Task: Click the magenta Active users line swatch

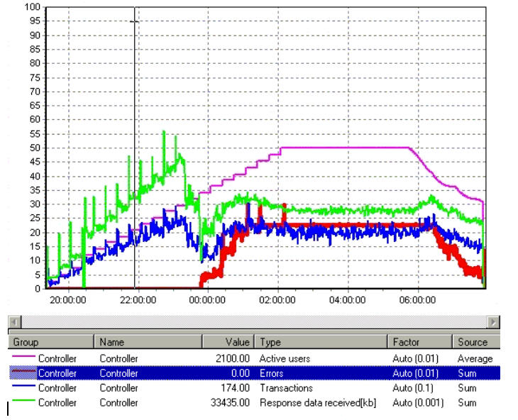Action: (x=22, y=359)
